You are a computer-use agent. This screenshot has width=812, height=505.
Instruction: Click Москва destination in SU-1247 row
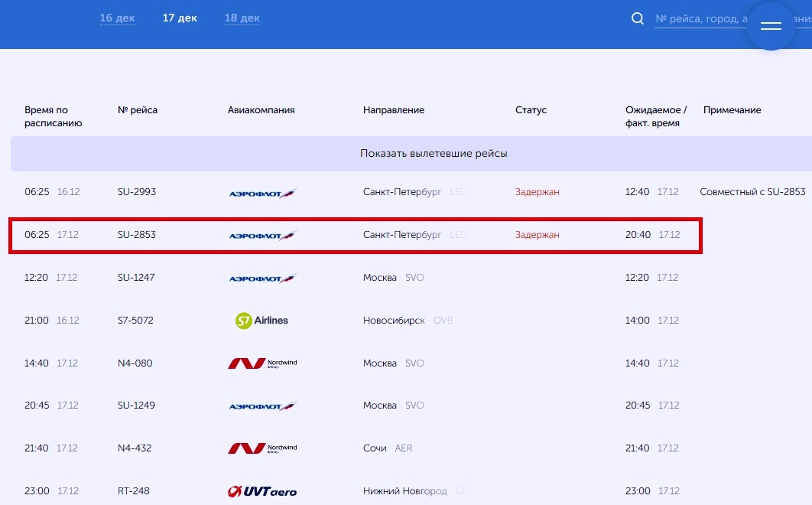(379, 278)
